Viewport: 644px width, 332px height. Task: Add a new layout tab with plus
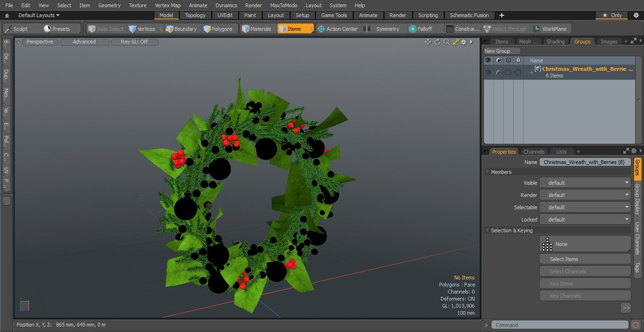pyautogui.click(x=502, y=15)
